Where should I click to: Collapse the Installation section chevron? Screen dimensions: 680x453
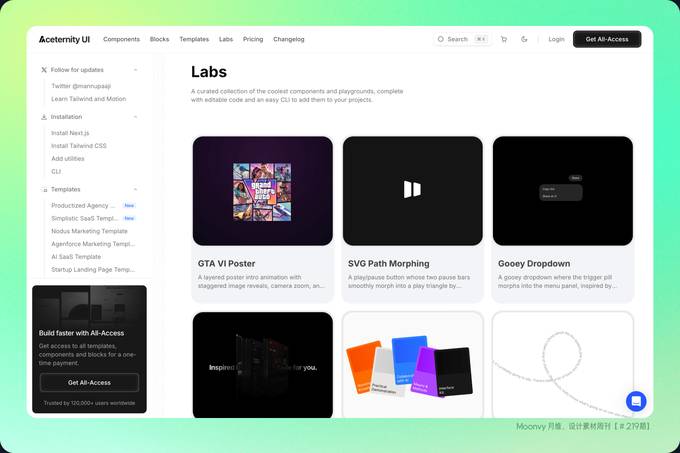pyautogui.click(x=136, y=117)
